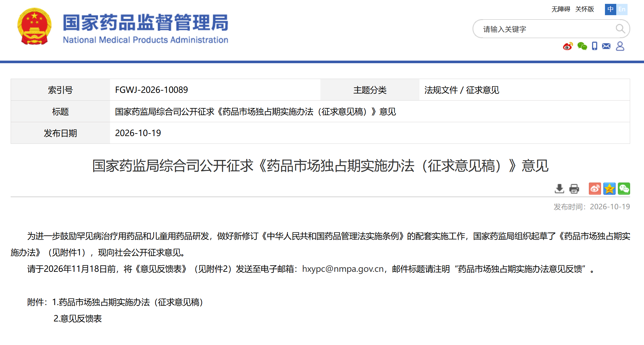The image size is (644, 345).
Task: Click the 法规文件 / 征求意见 category cell
Action: pyautogui.click(x=524, y=90)
